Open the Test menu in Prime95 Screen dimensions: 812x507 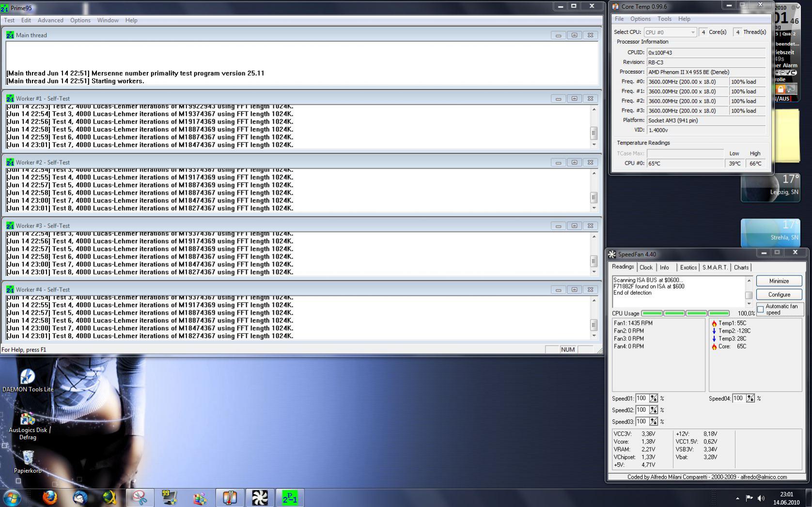pyautogui.click(x=9, y=20)
